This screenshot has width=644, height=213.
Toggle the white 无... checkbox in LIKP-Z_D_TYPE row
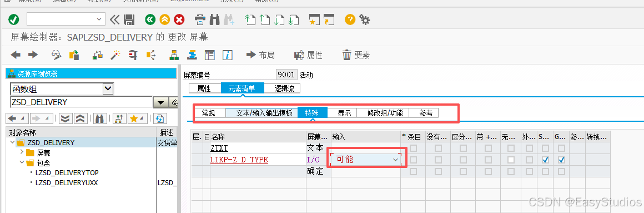(x=511, y=160)
